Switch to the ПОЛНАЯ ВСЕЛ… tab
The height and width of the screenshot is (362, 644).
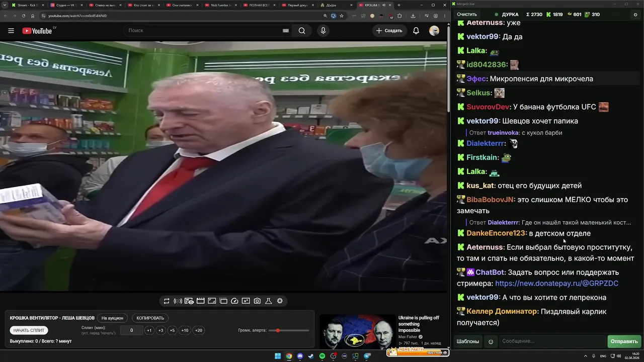click(x=259, y=5)
